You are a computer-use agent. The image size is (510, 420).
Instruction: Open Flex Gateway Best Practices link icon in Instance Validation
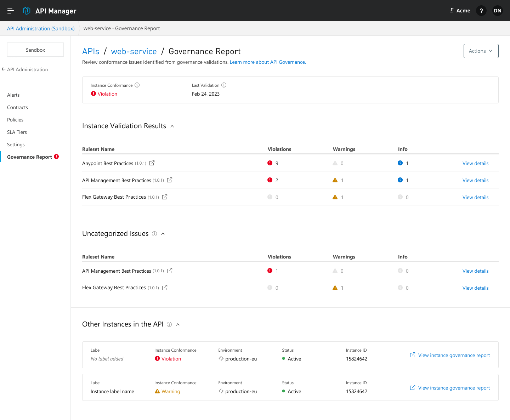(x=165, y=197)
